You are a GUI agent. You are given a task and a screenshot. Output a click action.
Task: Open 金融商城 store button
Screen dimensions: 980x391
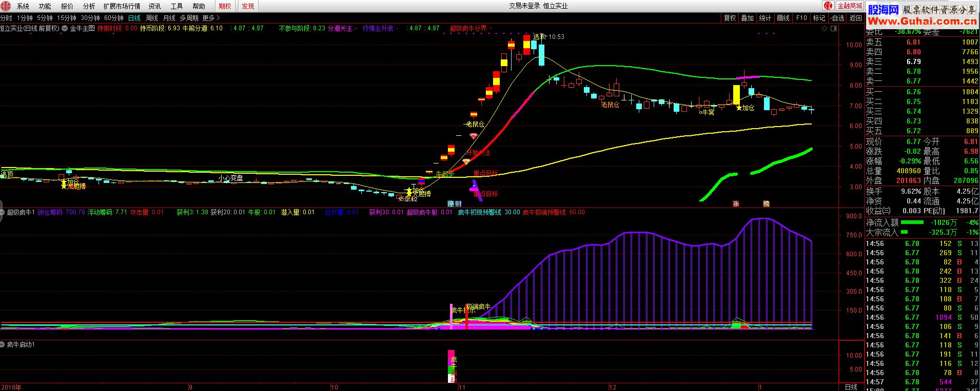pyautogui.click(x=850, y=6)
